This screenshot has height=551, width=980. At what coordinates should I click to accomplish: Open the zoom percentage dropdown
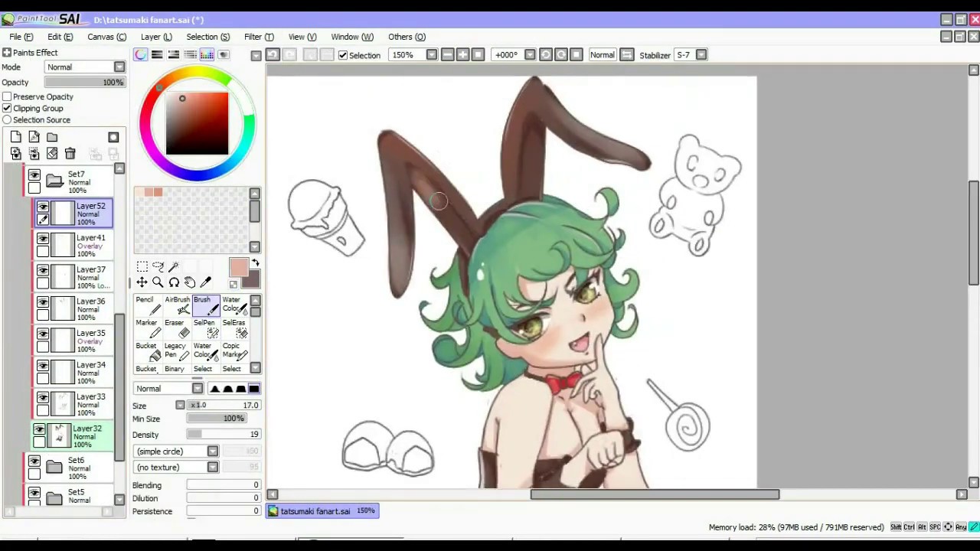click(x=432, y=54)
